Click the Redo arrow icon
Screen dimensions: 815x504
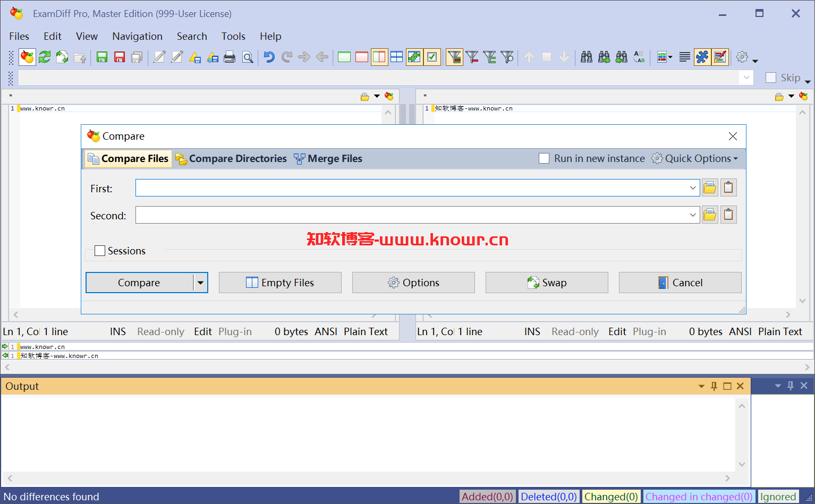[287, 57]
